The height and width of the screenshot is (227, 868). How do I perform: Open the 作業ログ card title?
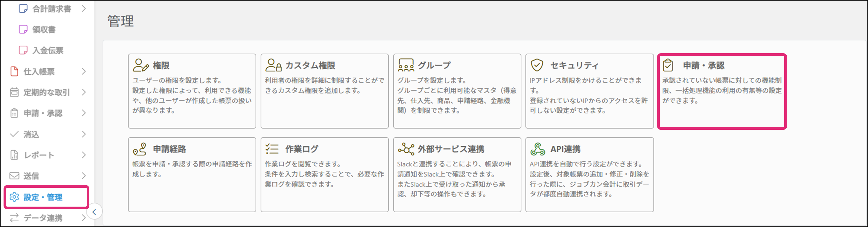[x=302, y=149]
